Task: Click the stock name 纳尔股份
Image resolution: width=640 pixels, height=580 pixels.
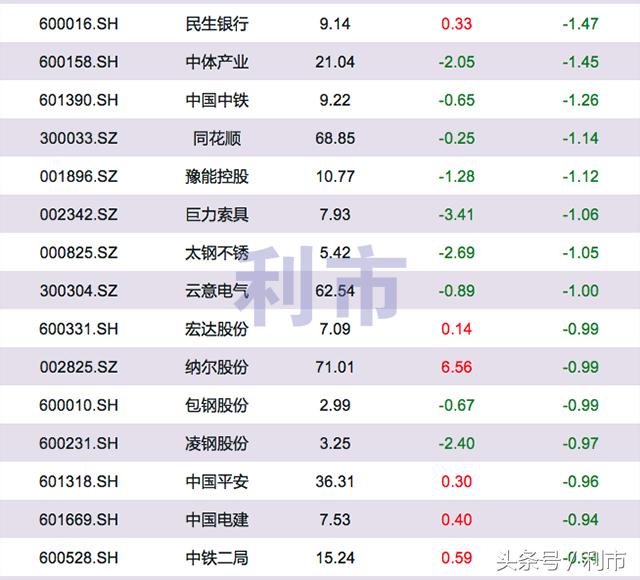Action: click(217, 367)
